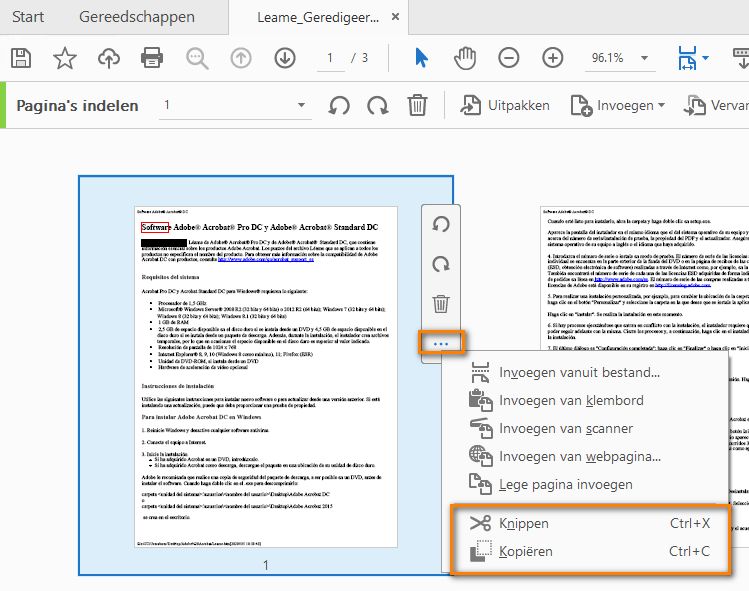
Task: Delete page using floating strip trash icon
Action: [440, 303]
